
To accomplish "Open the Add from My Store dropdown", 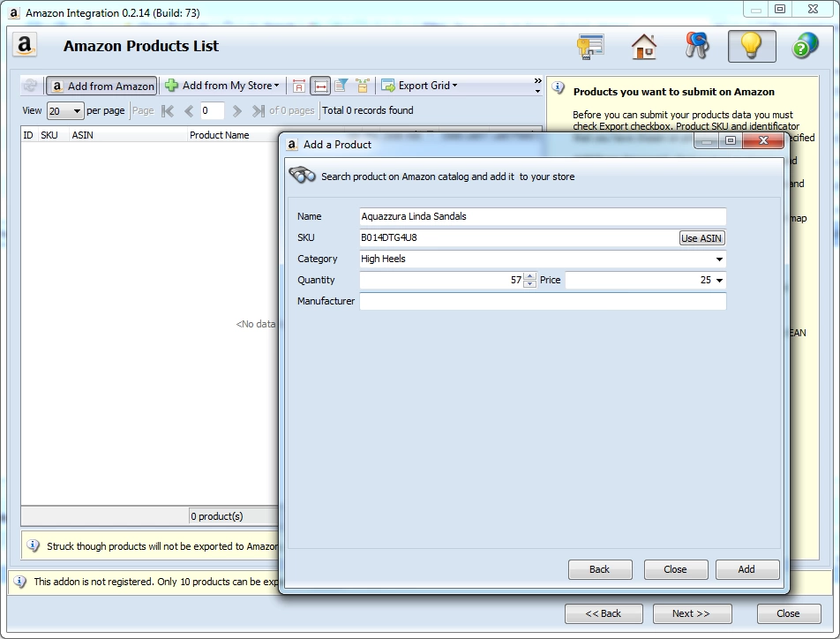I will click(222, 86).
